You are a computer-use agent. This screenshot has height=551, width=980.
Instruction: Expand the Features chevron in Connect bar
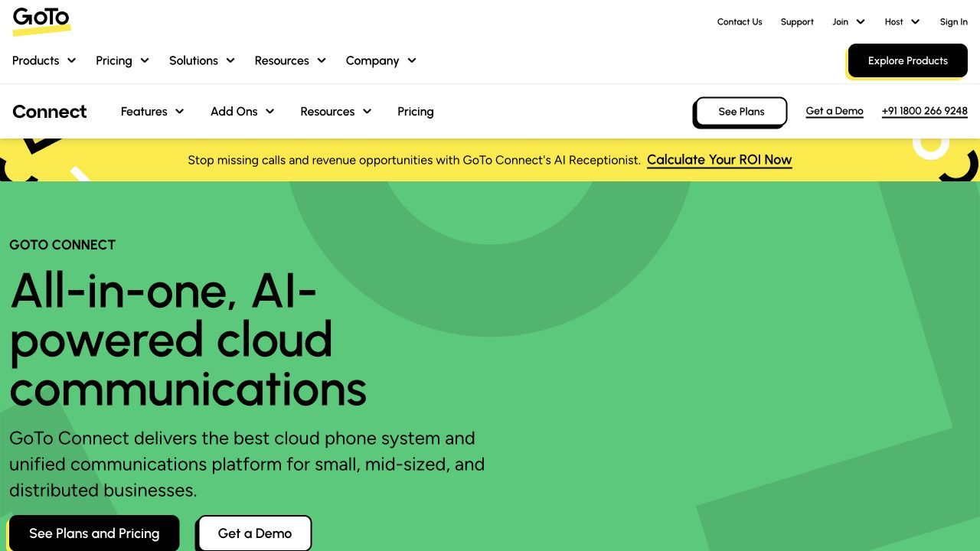click(x=179, y=112)
